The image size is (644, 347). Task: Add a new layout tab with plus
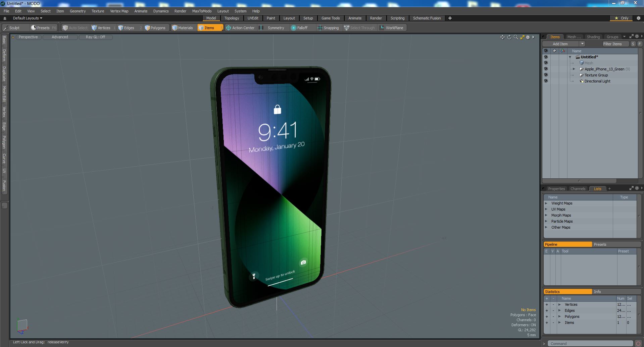pyautogui.click(x=450, y=18)
